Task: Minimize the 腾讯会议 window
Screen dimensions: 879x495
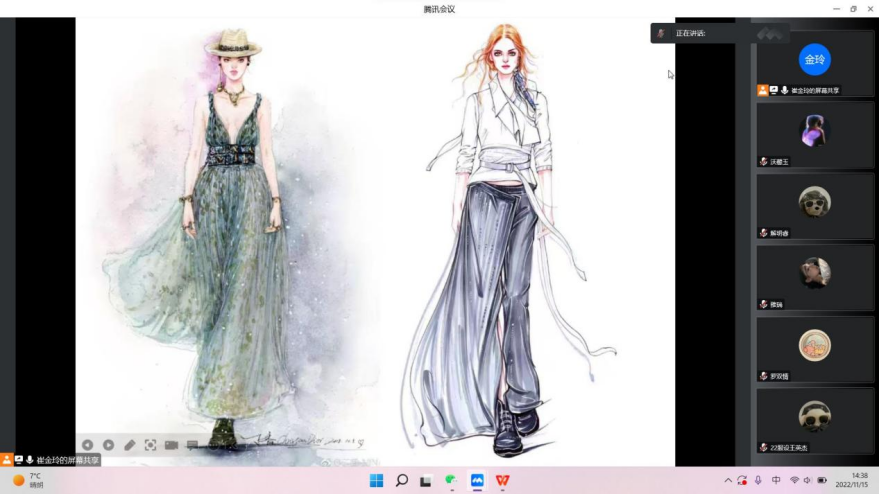Action: tap(836, 9)
